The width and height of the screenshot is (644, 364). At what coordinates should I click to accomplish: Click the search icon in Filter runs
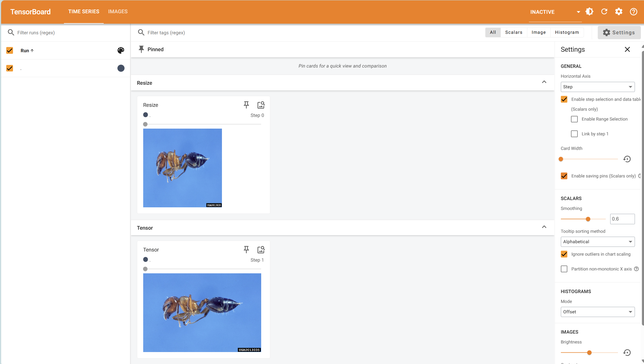pyautogui.click(x=11, y=32)
